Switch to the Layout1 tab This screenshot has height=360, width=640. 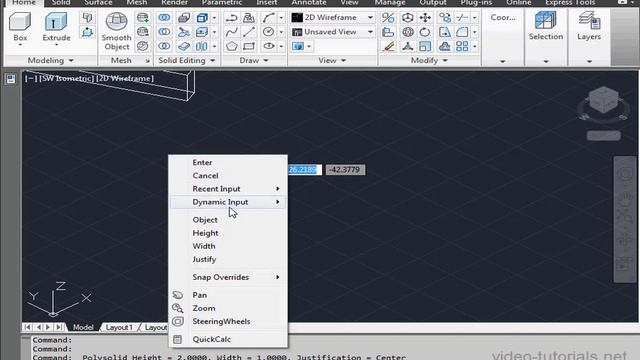[119, 327]
